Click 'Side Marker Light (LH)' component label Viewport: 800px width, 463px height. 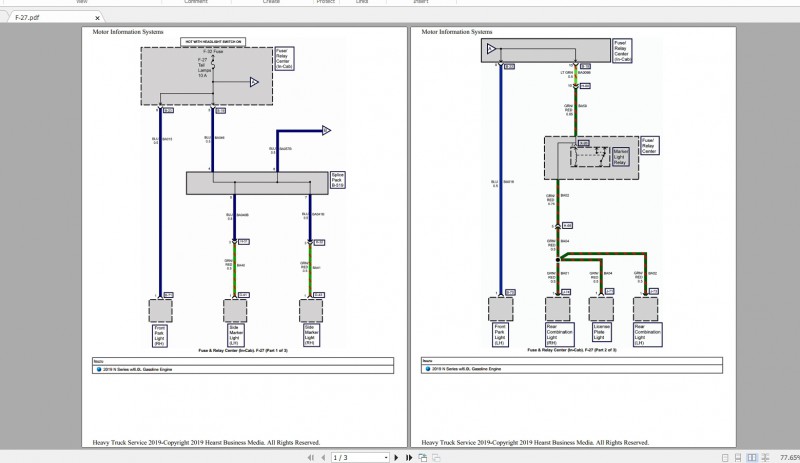click(x=235, y=335)
